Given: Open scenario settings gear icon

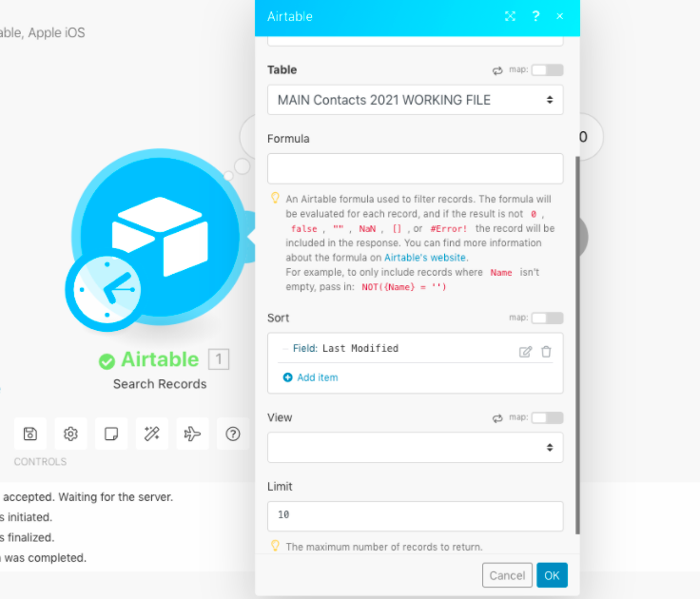Looking at the screenshot, I should click(x=70, y=434).
